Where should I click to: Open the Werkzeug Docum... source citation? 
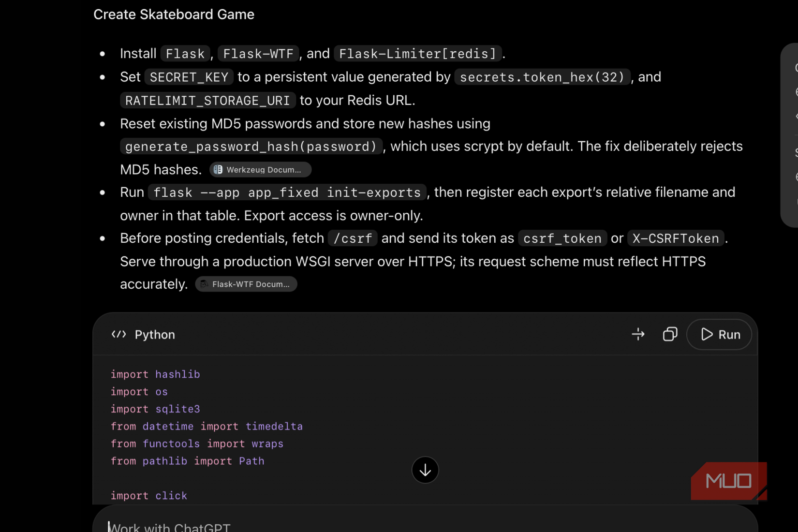pos(260,170)
